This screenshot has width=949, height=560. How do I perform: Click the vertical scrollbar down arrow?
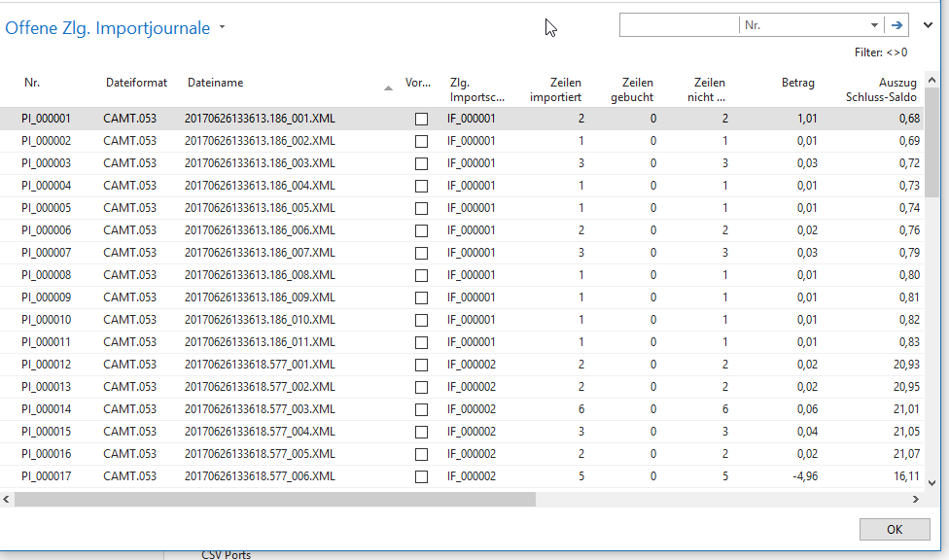(932, 483)
